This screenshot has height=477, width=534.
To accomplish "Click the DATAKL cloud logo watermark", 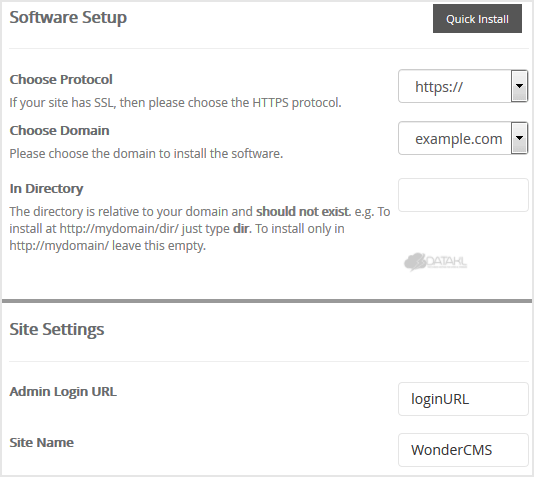I will coord(435,262).
